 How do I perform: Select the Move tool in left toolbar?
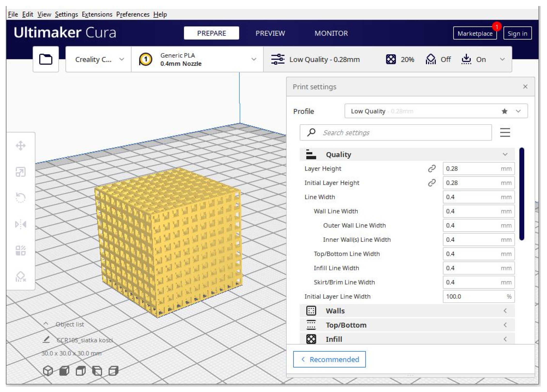[x=21, y=146]
